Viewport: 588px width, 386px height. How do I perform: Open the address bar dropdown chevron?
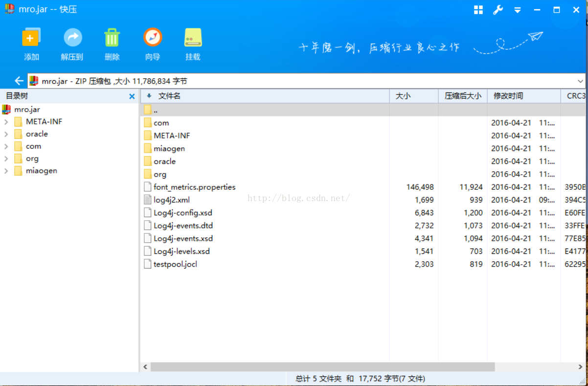coord(581,81)
